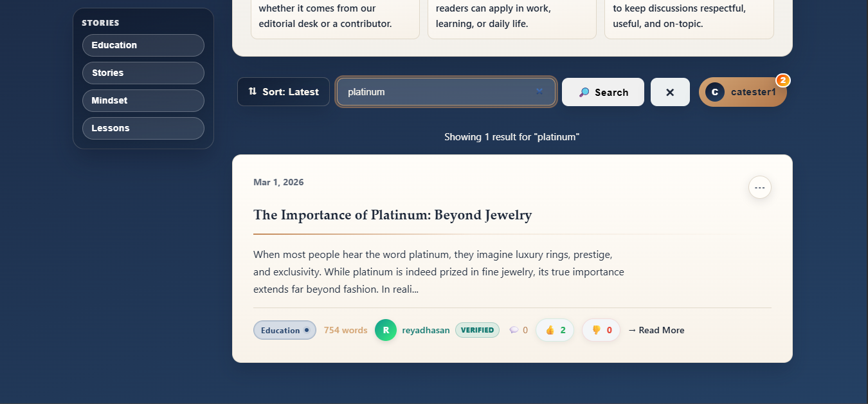Open the three-dots post options menu

[x=759, y=187]
